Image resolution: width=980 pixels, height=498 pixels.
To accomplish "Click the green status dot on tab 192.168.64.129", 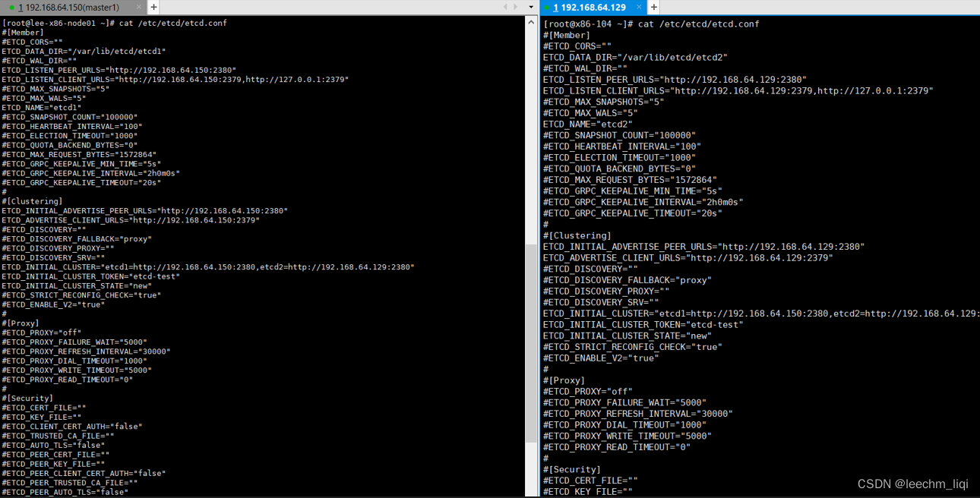I will point(545,7).
